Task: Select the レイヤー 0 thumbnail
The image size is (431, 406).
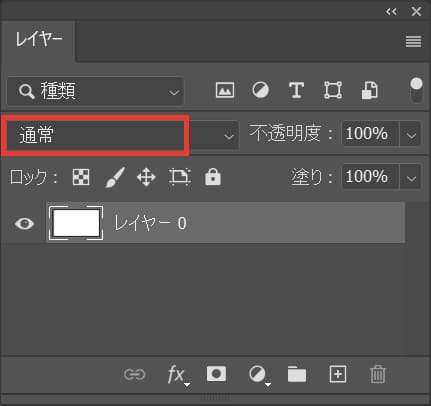Action: (x=76, y=223)
